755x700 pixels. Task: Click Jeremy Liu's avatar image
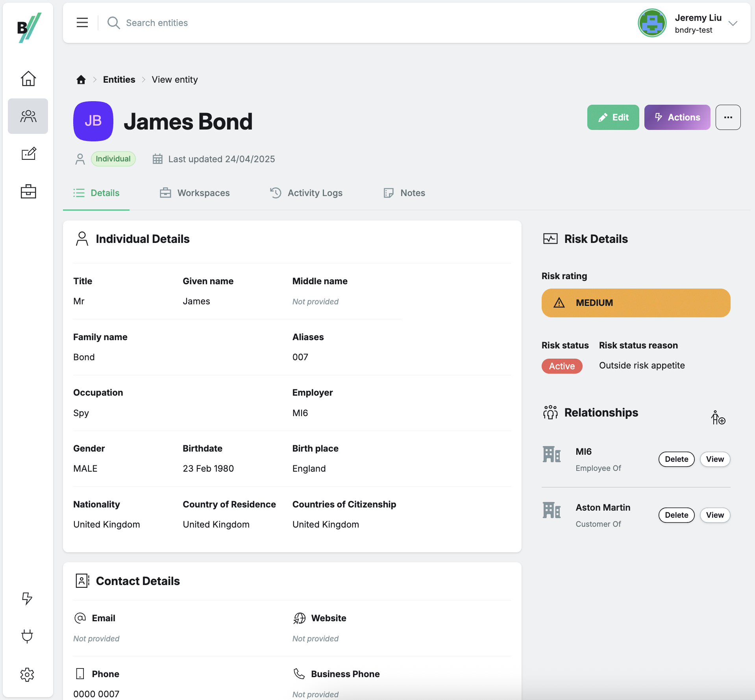tap(652, 23)
